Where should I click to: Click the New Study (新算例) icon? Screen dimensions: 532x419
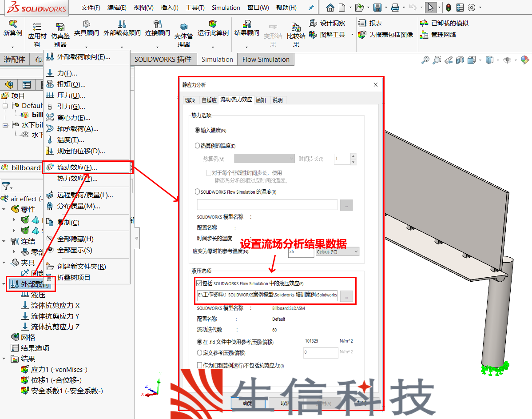[x=12, y=24]
